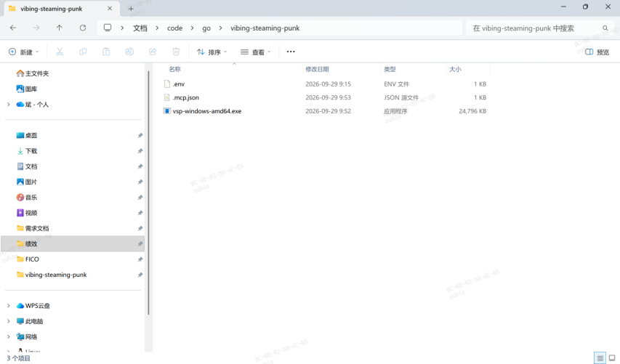The height and width of the screenshot is (364, 620).
Task: Go back to previous folder
Action: click(13, 28)
